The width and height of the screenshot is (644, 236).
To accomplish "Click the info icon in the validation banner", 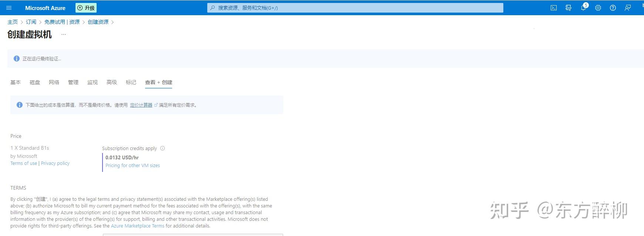I will coord(17,59).
